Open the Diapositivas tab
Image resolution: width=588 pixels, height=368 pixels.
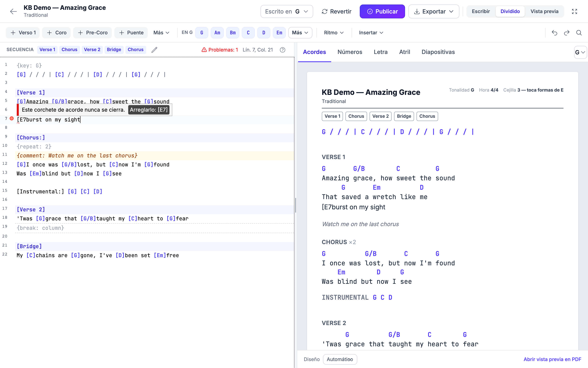tap(438, 52)
